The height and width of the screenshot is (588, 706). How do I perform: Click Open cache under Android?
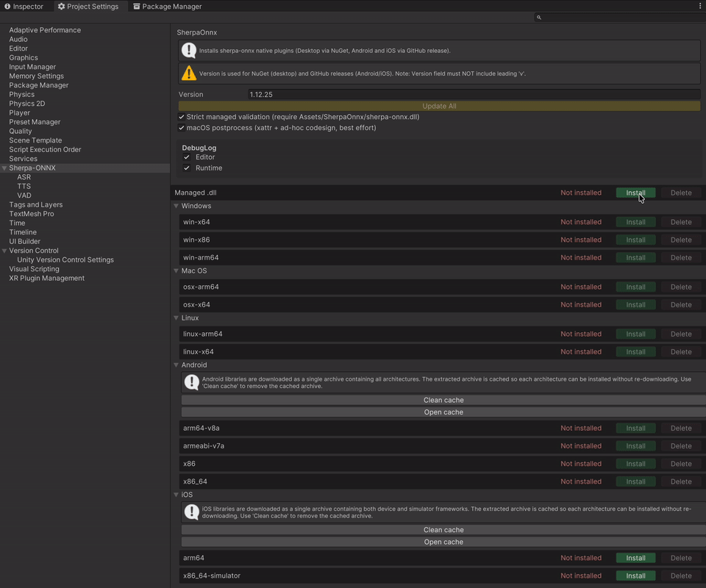443,412
